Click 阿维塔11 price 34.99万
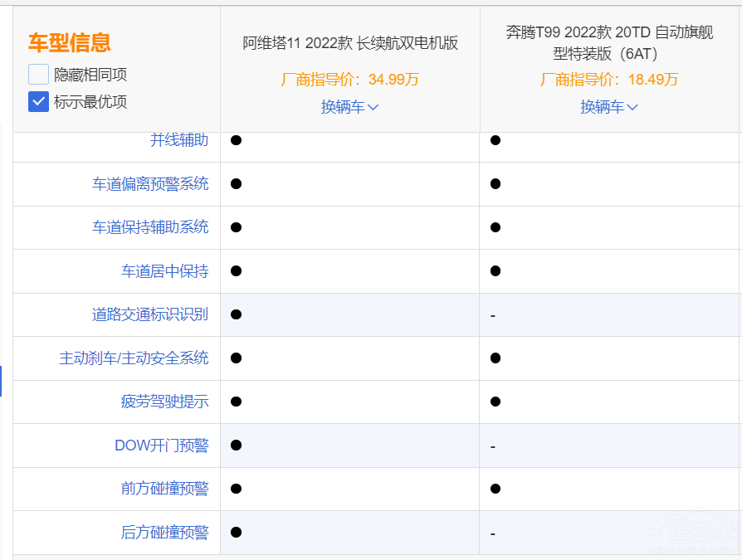Screen dimensions: 742x560 click(x=349, y=80)
